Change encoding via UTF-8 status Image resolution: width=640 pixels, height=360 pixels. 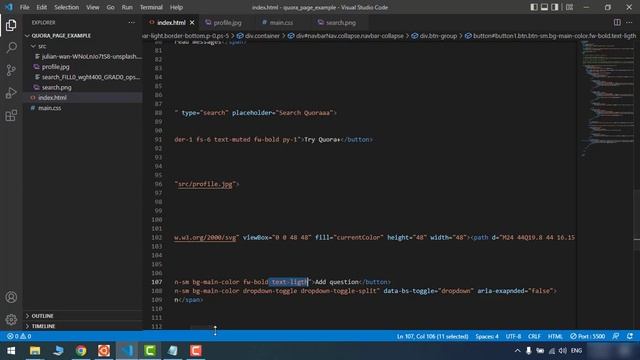[513, 336]
